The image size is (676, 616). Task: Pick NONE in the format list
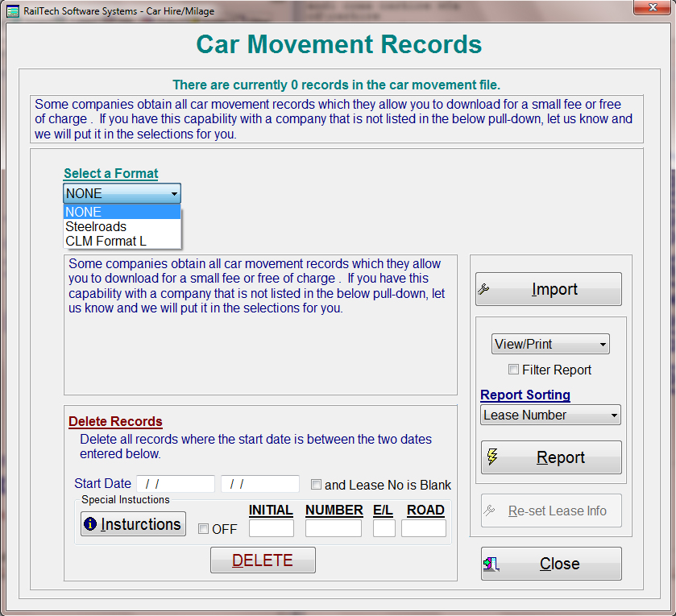(84, 212)
